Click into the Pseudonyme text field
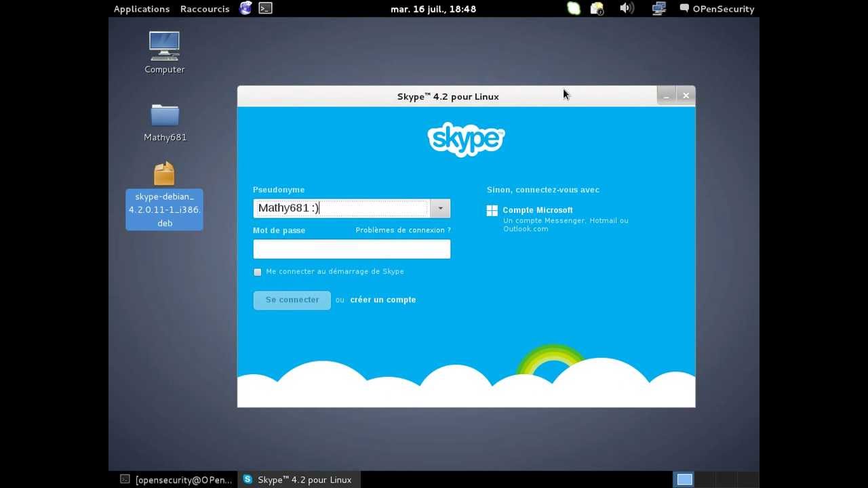This screenshot has height=488, width=868. [341, 208]
